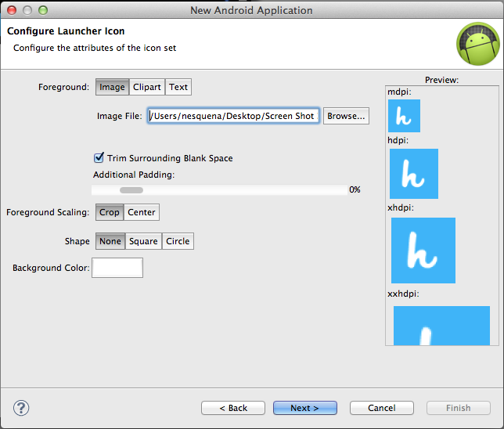
Task: Uncheck Trim Surrounding Blank Space
Action: 99,157
